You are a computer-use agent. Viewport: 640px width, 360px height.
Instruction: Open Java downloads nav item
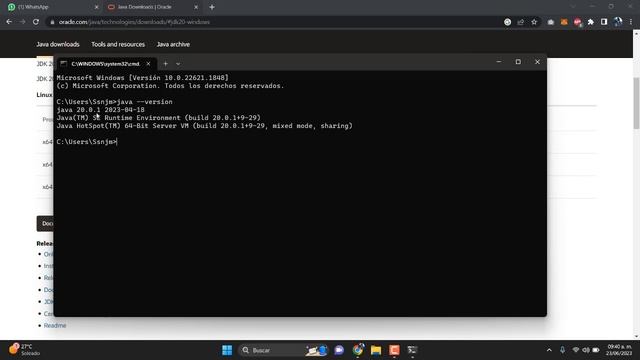(x=58, y=44)
